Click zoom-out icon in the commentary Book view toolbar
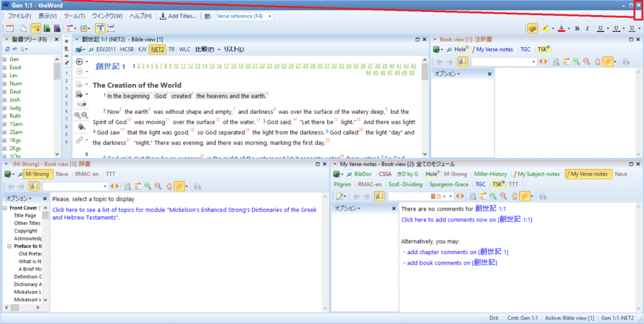The height and width of the screenshot is (324, 644). 586,62
